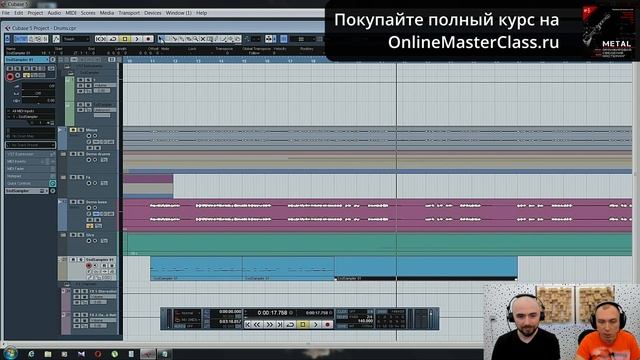The height and width of the screenshot is (360, 640).
Task: Click the toolbar Stop button
Action: (x=125, y=39)
